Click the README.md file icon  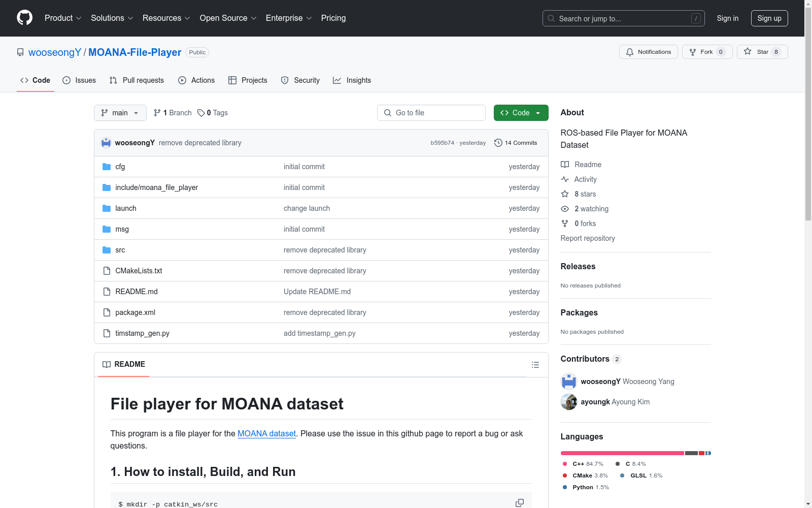(107, 292)
